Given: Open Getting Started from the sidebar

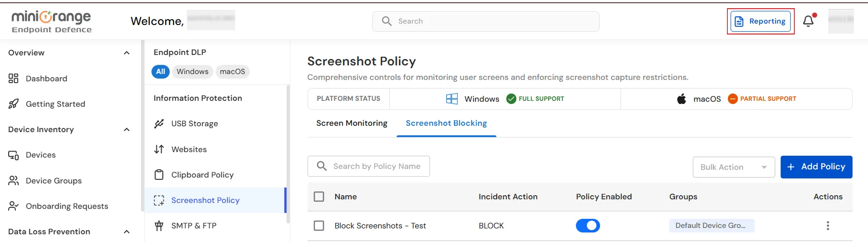Looking at the screenshot, I should coord(56,104).
